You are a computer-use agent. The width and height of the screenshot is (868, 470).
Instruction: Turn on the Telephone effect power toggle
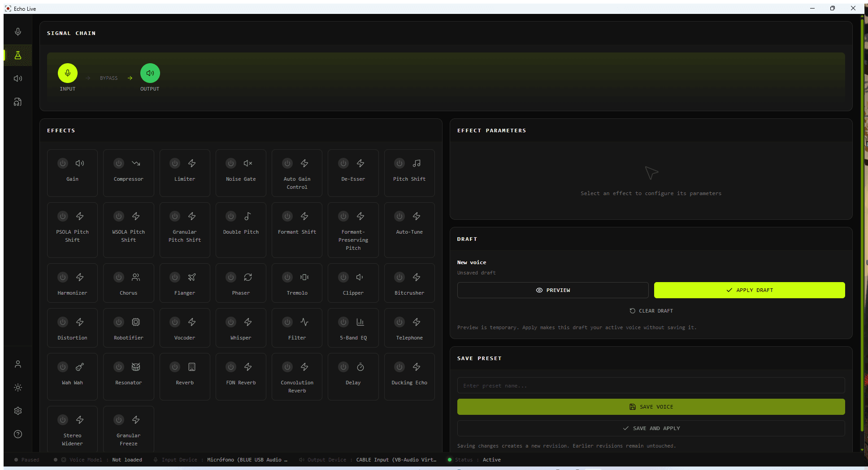pos(399,322)
